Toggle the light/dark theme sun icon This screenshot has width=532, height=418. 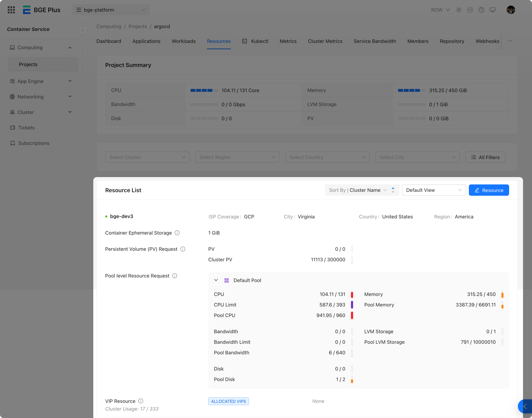pos(459,10)
